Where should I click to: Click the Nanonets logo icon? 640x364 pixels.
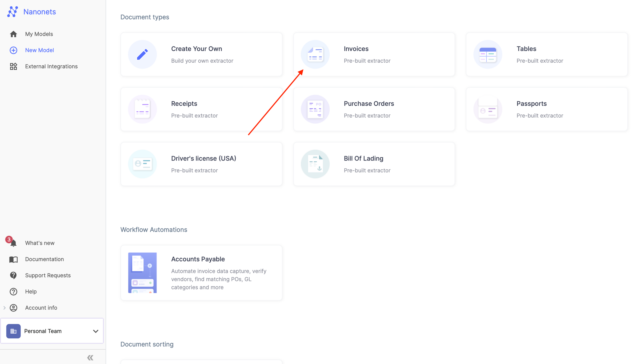pyautogui.click(x=12, y=12)
